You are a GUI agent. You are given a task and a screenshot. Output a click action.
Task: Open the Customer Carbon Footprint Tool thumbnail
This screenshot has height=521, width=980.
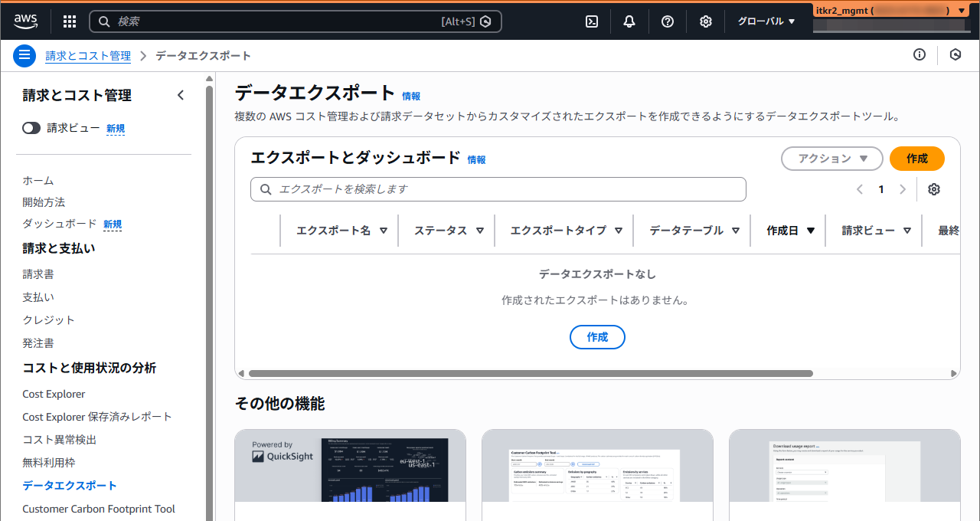(597, 466)
